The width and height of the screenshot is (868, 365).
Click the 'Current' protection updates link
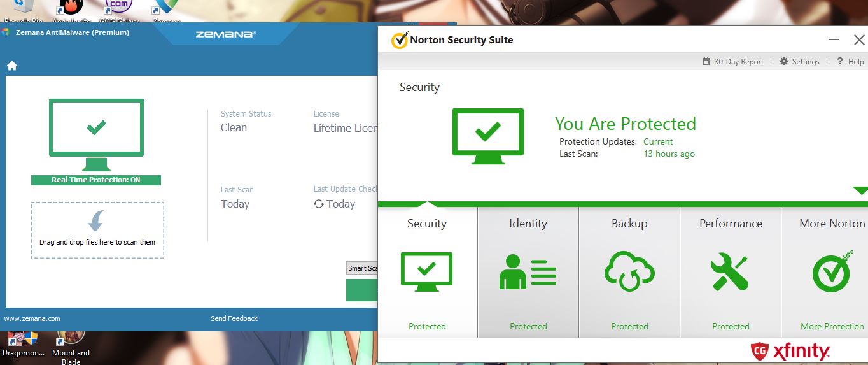(658, 141)
